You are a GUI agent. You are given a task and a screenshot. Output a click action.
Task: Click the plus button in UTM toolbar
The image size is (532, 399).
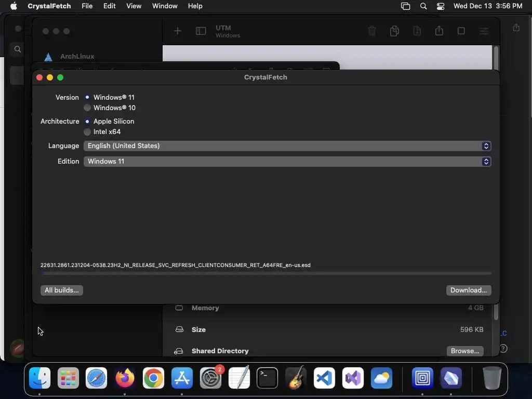click(178, 31)
